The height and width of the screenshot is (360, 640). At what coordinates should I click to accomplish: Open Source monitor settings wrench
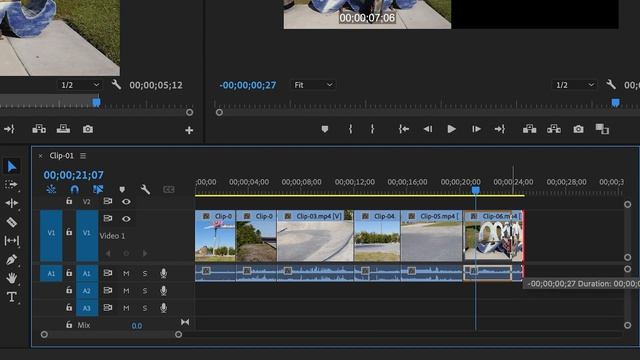click(x=116, y=84)
